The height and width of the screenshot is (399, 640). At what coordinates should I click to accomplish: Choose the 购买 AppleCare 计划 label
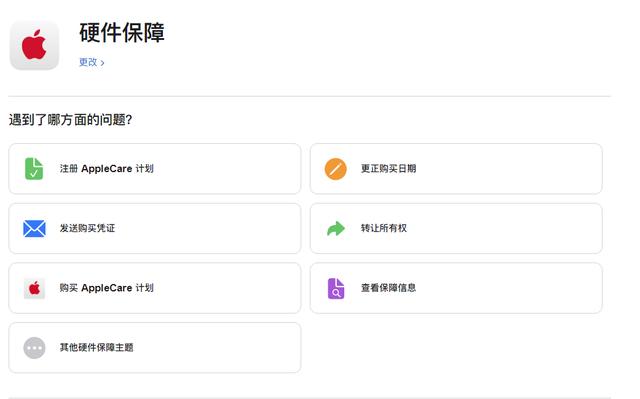point(107,288)
